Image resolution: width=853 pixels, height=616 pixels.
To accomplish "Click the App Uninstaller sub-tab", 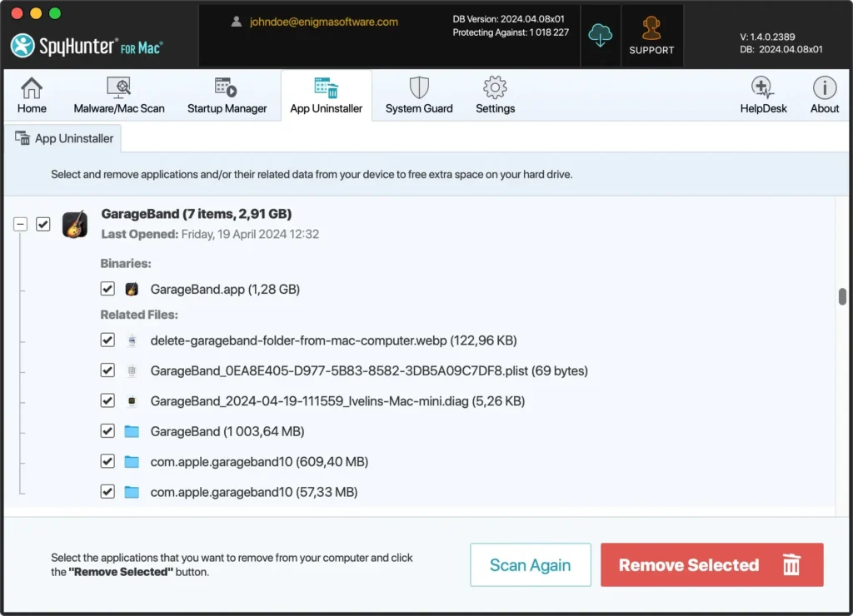I will pos(64,139).
